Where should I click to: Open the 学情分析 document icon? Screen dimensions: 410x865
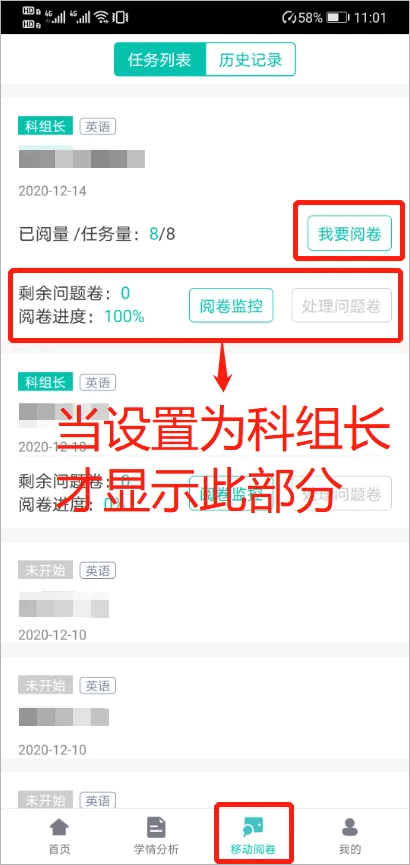pyautogui.click(x=156, y=827)
